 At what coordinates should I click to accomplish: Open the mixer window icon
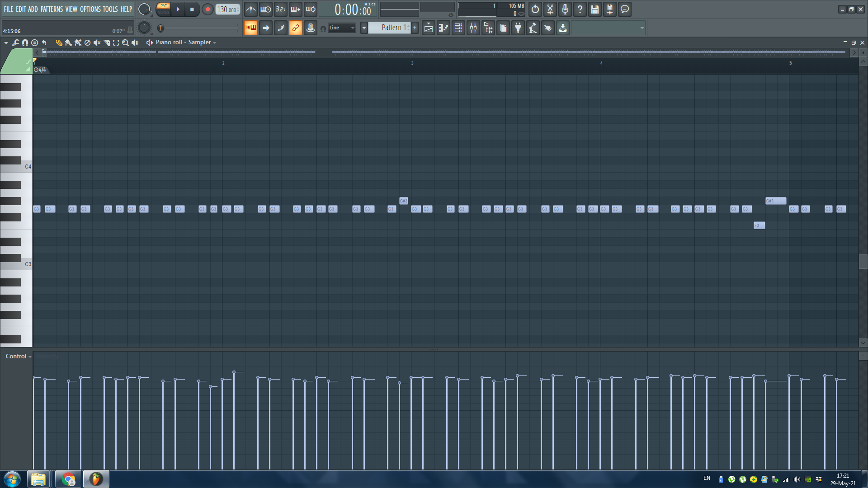(473, 28)
